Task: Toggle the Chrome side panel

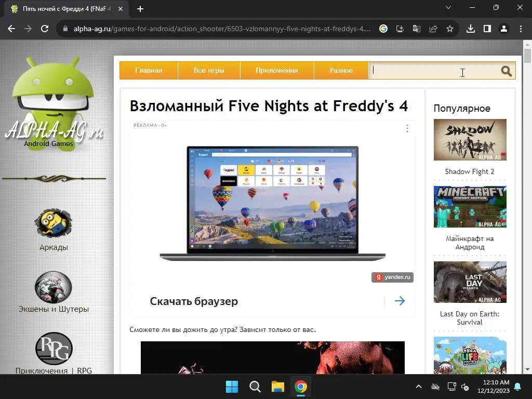Action: (487, 29)
